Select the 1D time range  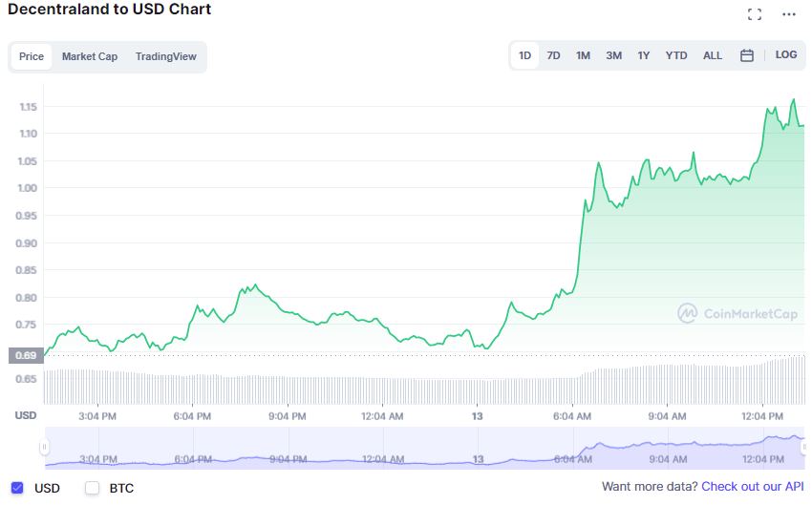[x=524, y=55]
